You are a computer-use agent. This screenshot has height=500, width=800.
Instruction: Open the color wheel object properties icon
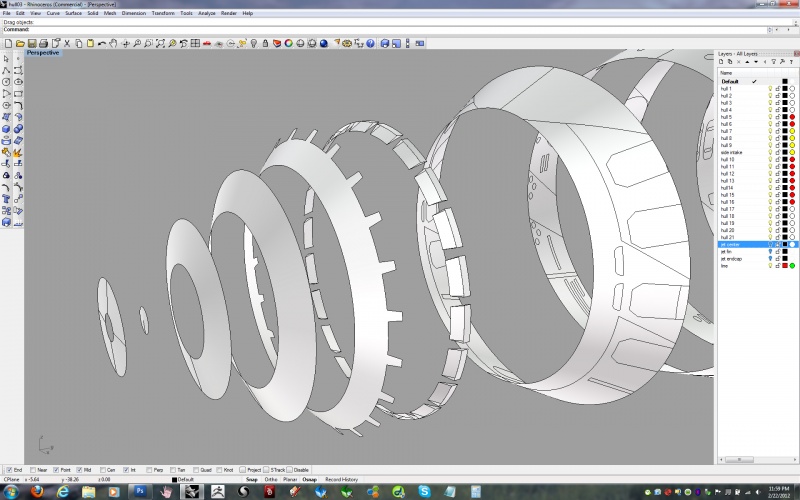pyautogui.click(x=289, y=43)
